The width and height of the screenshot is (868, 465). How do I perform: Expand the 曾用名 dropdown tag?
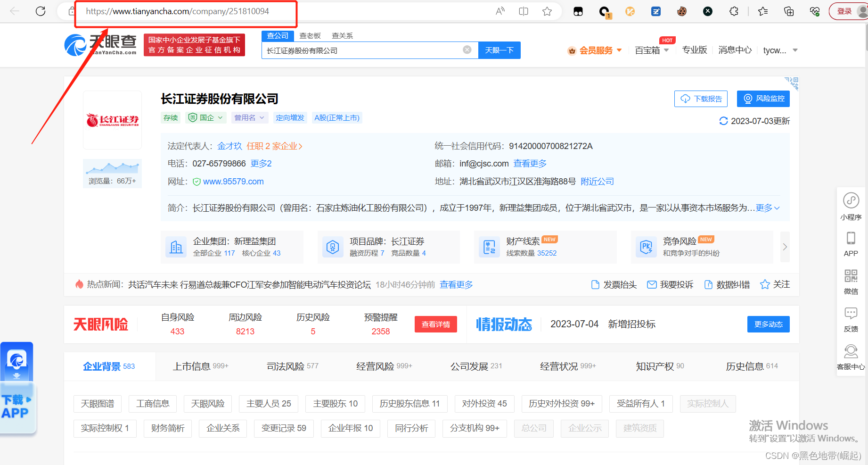(x=249, y=117)
